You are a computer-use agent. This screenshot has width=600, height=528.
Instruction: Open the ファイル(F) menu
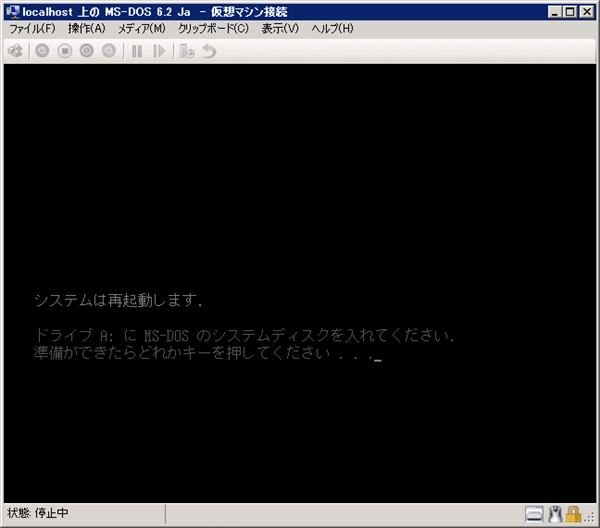(x=32, y=28)
